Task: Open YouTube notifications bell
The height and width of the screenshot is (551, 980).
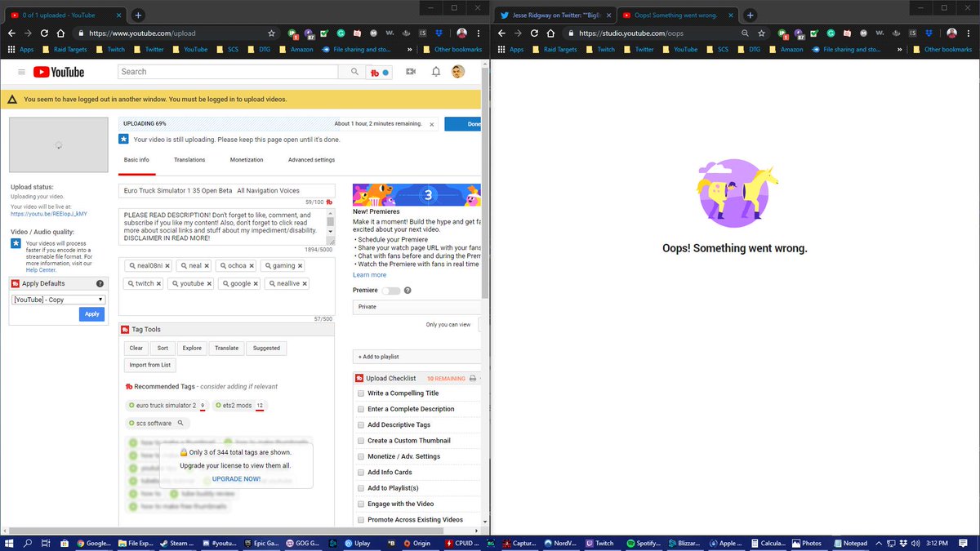Action: click(x=436, y=72)
